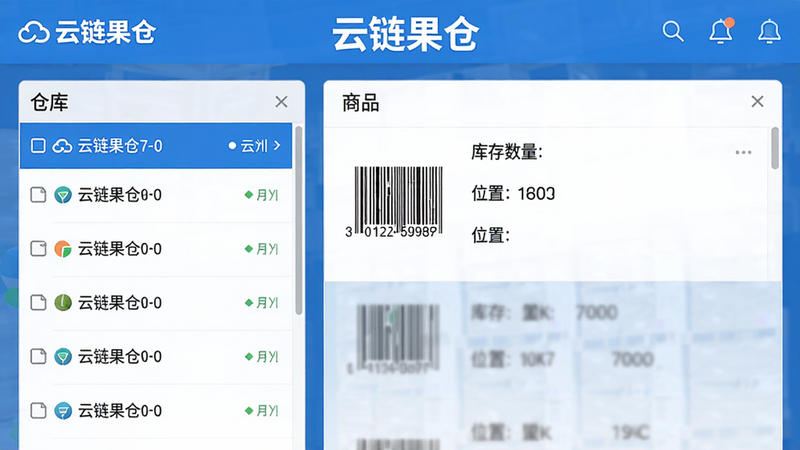Click the 库存数量: label

click(507, 152)
